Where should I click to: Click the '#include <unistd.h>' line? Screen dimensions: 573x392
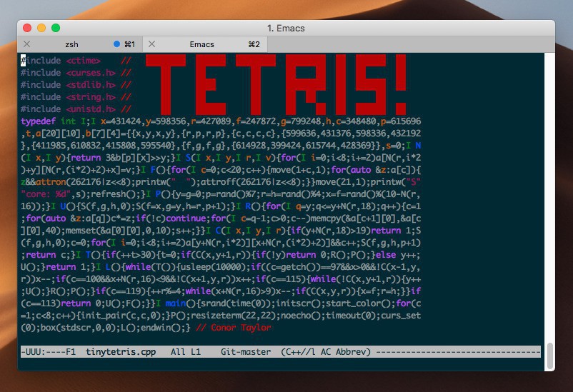click(68, 109)
